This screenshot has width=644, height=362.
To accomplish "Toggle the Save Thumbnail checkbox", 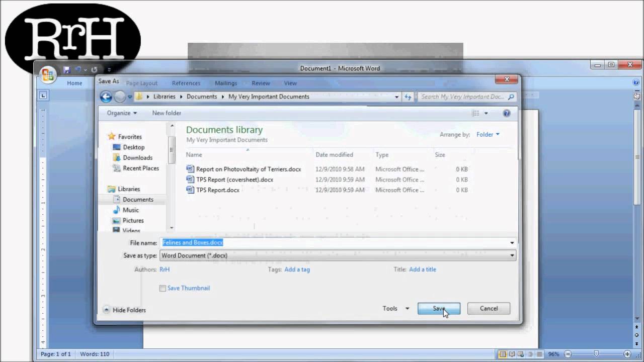I will [163, 288].
